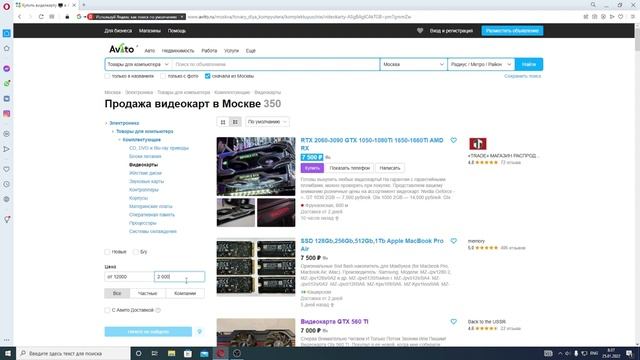Go to 'Авто' section
Viewport: 640px width, 360px height.
150,51
